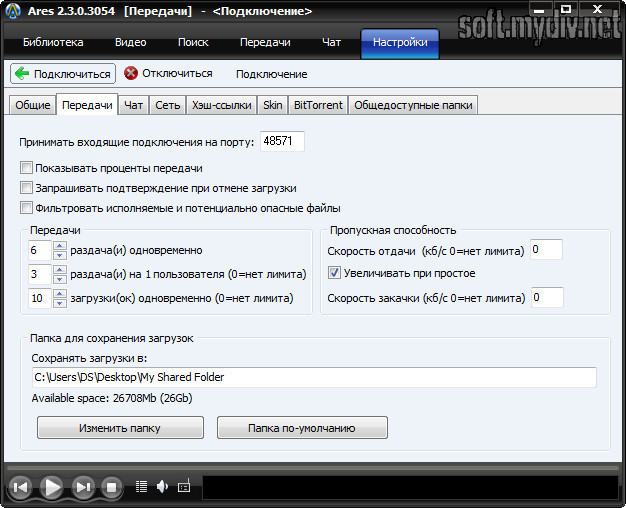Click the green arrow Подключиться button

click(x=63, y=74)
